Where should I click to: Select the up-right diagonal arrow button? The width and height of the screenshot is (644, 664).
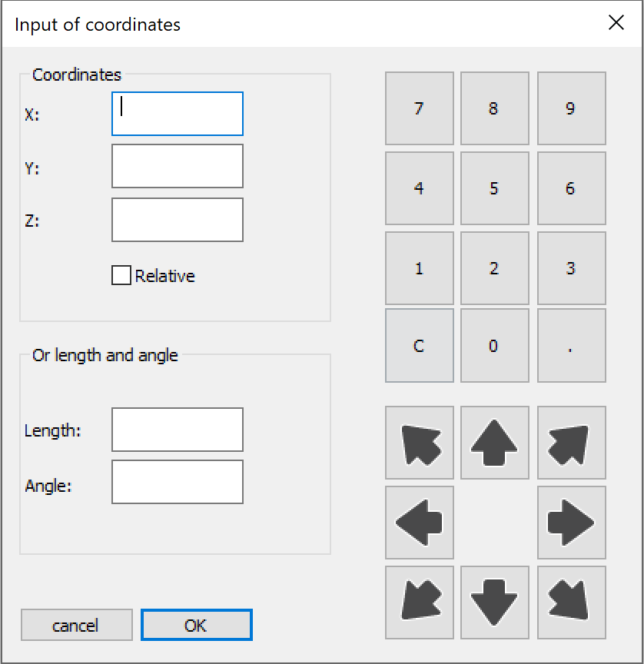[x=571, y=443]
